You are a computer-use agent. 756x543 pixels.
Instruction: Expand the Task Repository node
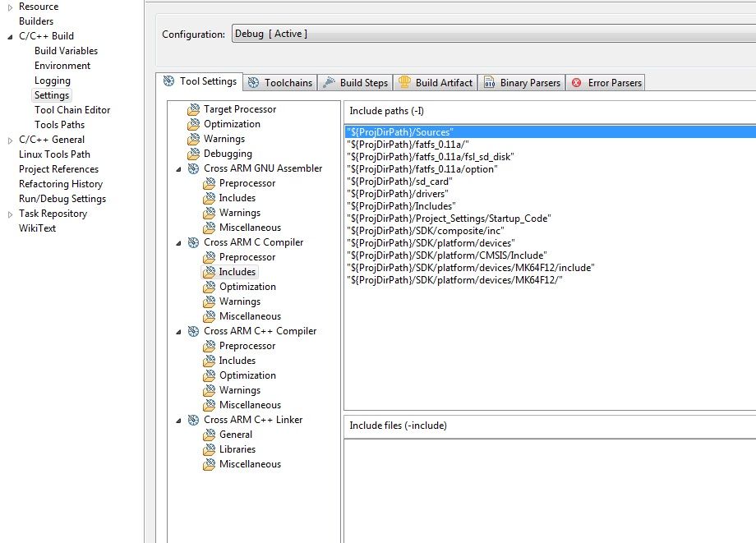coord(10,214)
